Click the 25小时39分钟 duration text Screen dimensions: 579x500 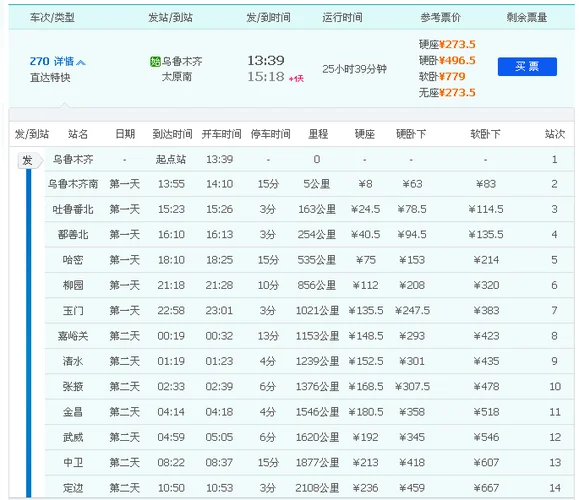click(354, 69)
